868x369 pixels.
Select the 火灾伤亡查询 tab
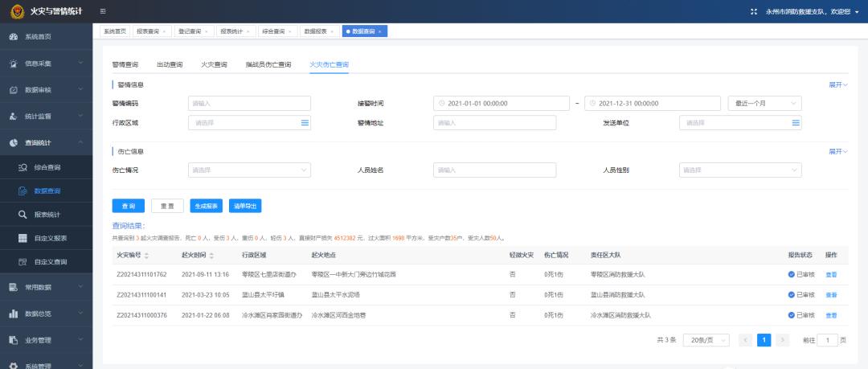point(329,65)
